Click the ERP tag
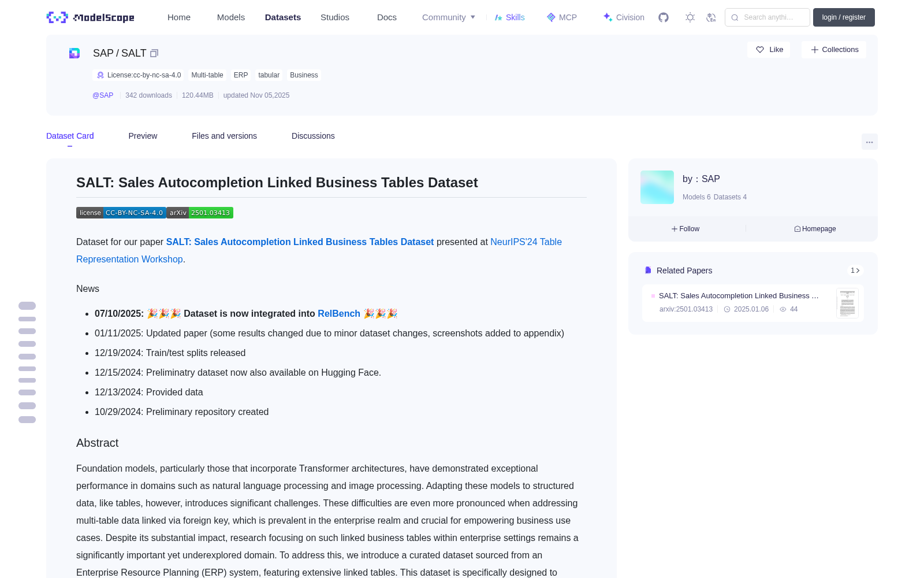The height and width of the screenshot is (578, 924). point(241,75)
